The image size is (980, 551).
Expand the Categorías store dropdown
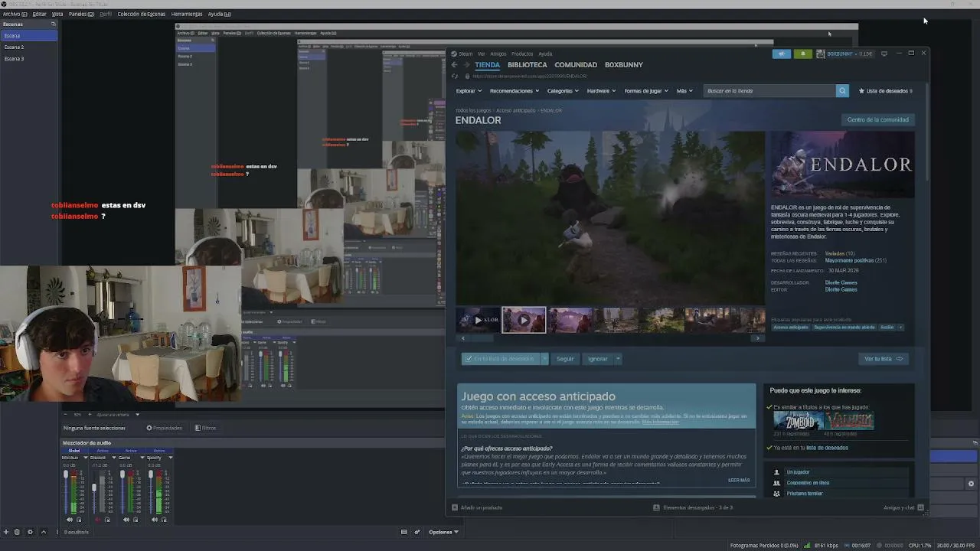coord(563,91)
